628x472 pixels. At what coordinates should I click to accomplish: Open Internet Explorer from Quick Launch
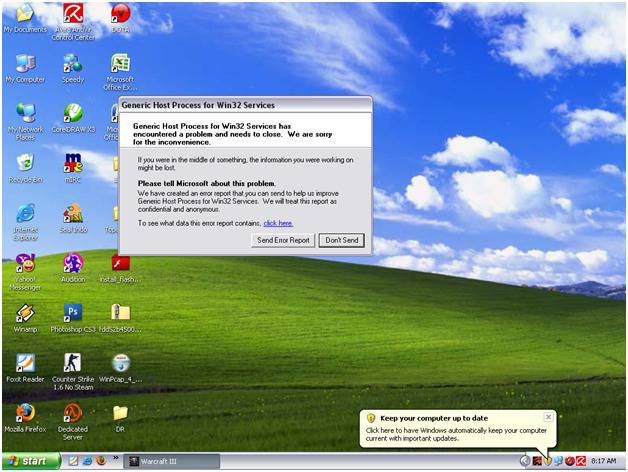[x=87, y=461]
